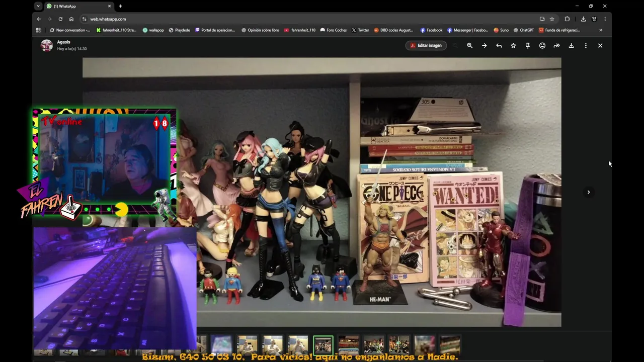Zoom into the image with the magnifier icon
The image size is (644, 362).
[x=469, y=45]
